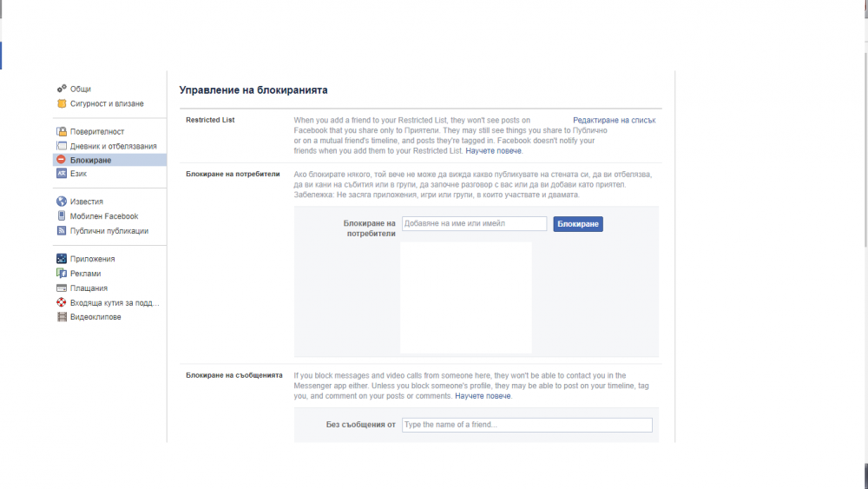The width and height of the screenshot is (868, 489).
Task: Click the Security and login shield icon
Action: click(x=62, y=103)
